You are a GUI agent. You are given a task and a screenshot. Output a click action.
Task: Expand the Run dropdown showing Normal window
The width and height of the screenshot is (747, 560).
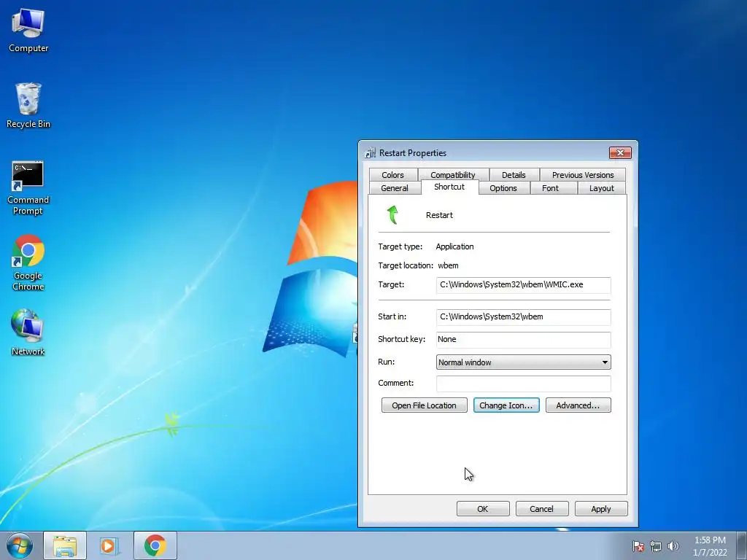click(x=523, y=362)
